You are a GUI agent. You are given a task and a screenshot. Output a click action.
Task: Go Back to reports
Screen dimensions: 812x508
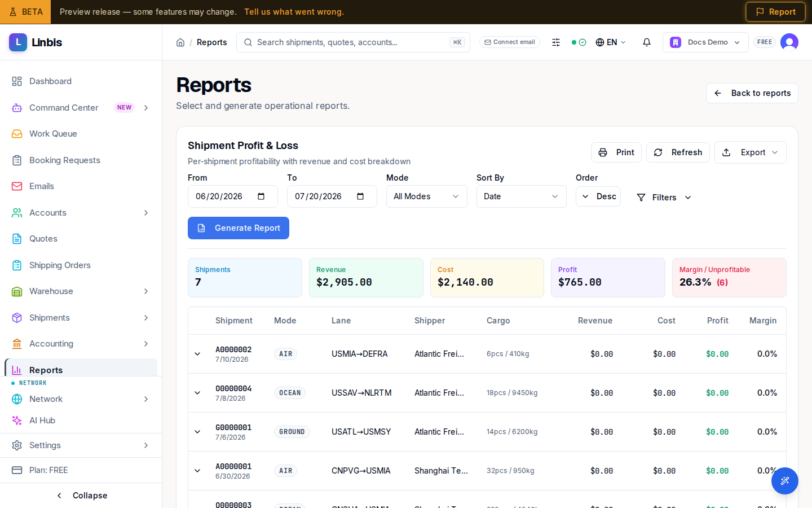752,93
